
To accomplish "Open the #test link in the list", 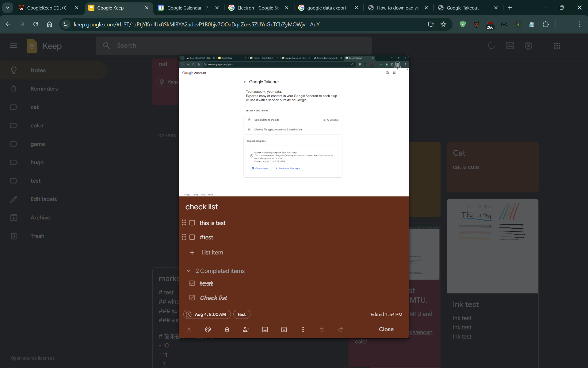I will point(206,237).
